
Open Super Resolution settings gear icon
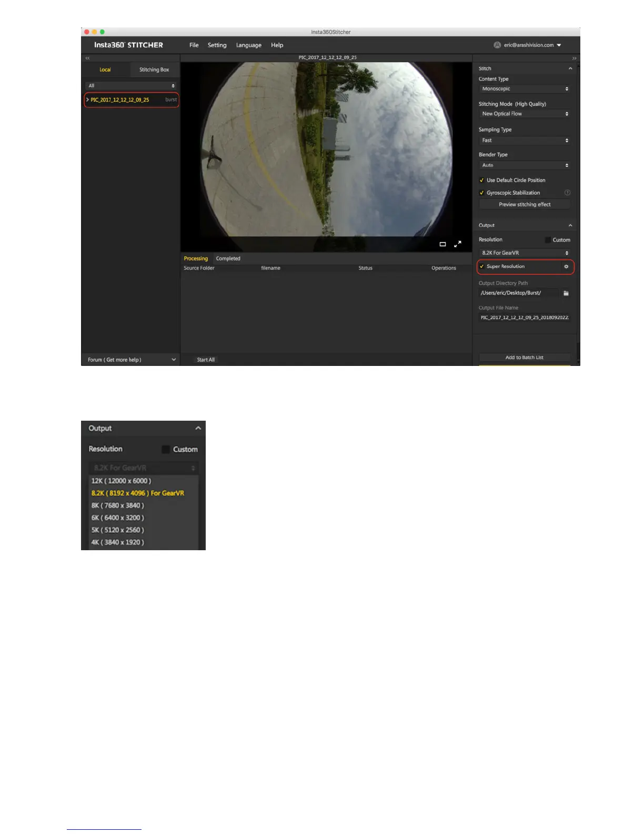click(x=566, y=266)
